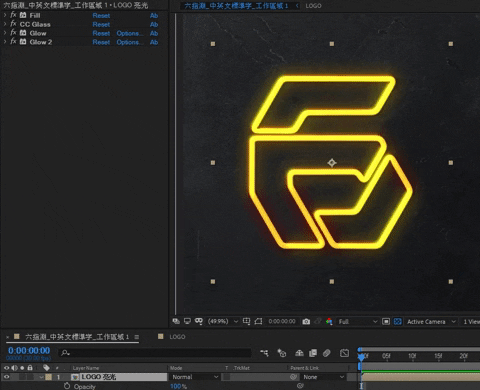This screenshot has height=390, width=480.
Task: Select the CC Glass effect name
Action: [x=35, y=24]
